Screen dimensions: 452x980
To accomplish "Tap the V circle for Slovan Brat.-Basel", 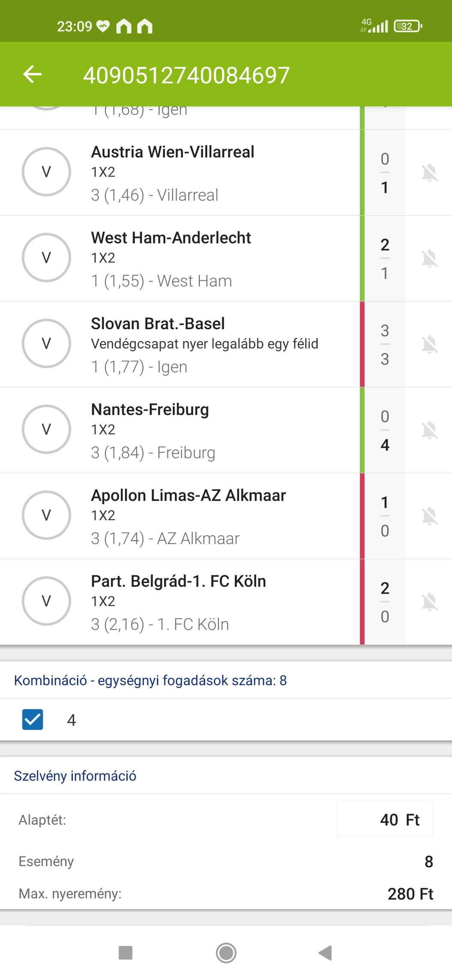I will pyautogui.click(x=46, y=343).
